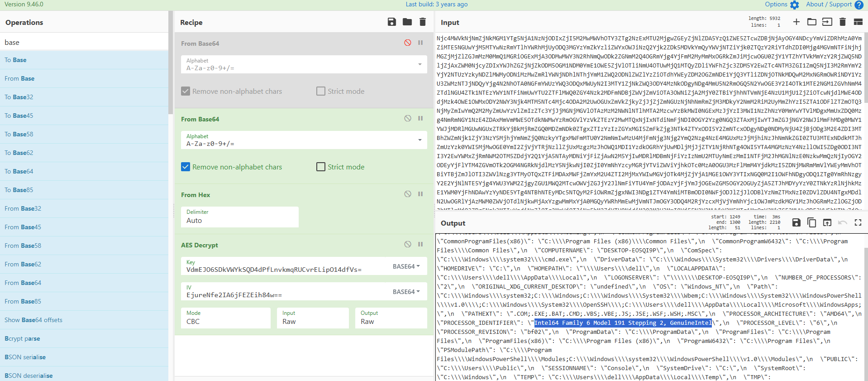
Task: Copy the output to the clipboard
Action: pos(812,222)
